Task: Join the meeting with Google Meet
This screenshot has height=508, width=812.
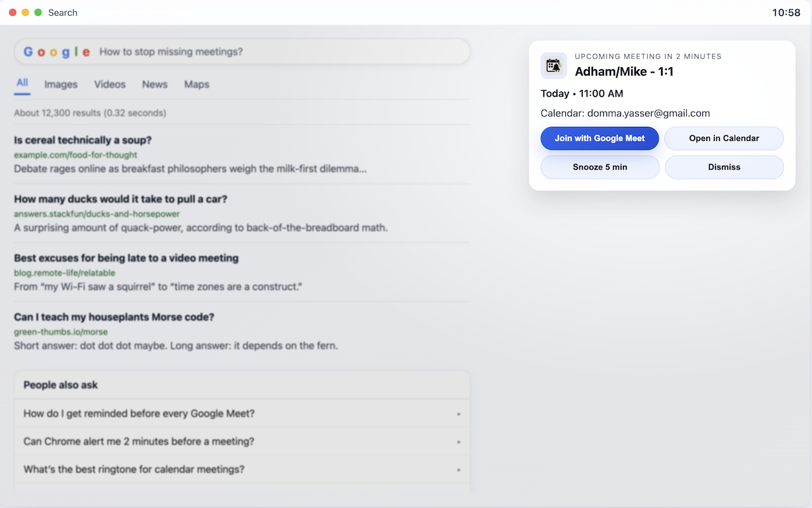Action: click(599, 138)
